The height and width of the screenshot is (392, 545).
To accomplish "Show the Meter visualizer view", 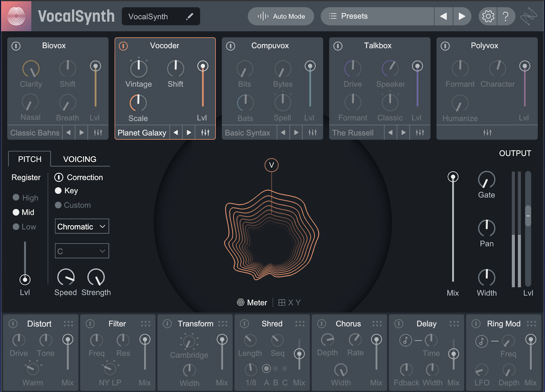I will [x=252, y=303].
